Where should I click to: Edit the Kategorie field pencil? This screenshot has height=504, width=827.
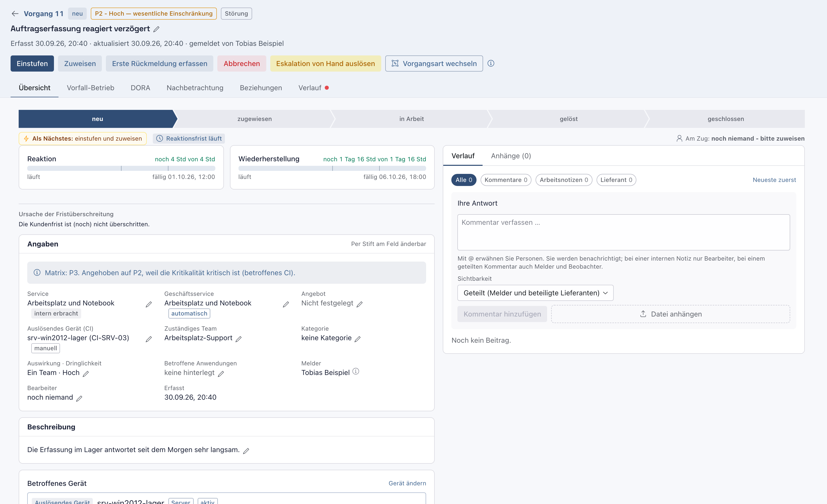(x=358, y=339)
